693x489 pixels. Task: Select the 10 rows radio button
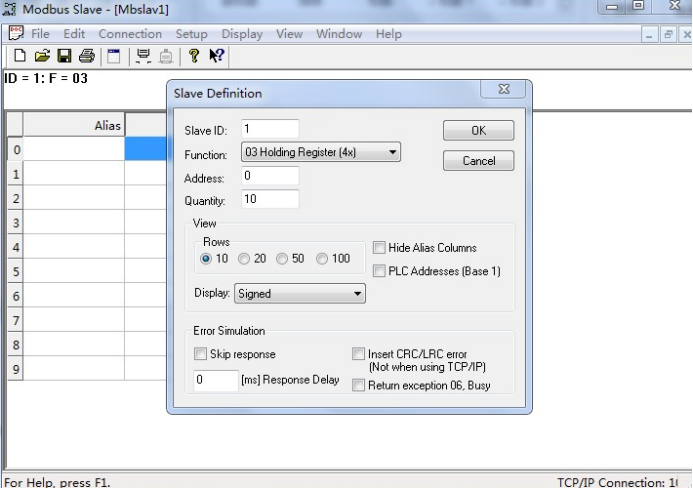pos(206,259)
